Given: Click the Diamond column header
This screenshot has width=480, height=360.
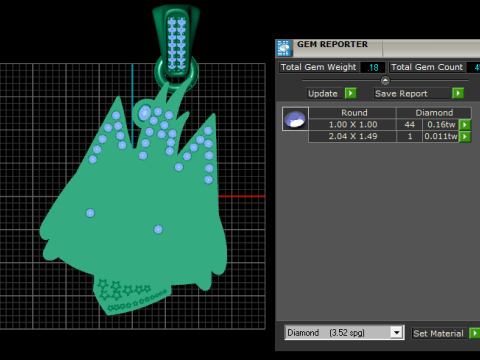Looking at the screenshot, I should [434, 113].
